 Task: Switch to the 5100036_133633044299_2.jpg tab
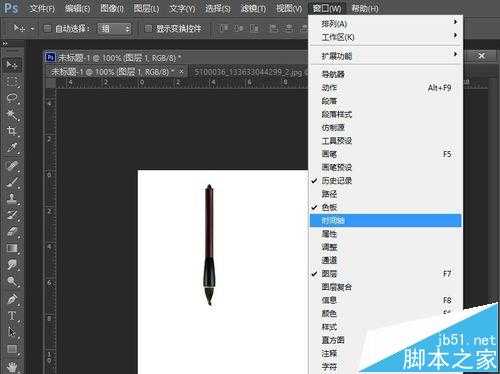pos(248,72)
